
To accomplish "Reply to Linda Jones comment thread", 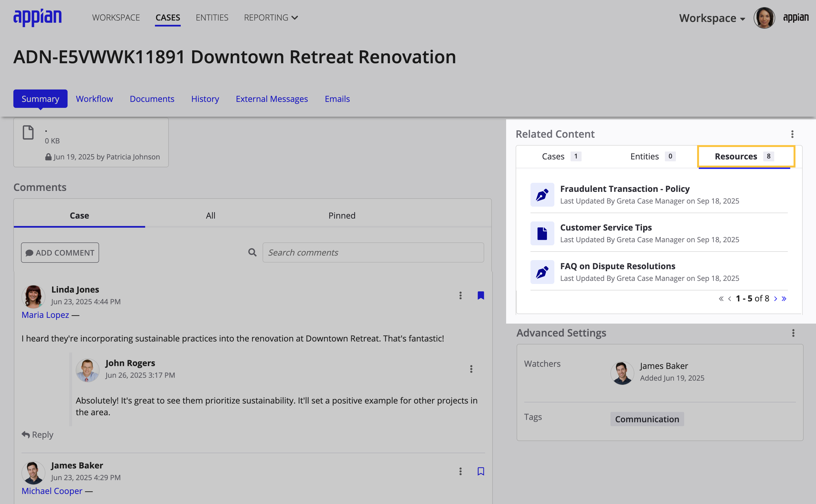I will (37, 435).
